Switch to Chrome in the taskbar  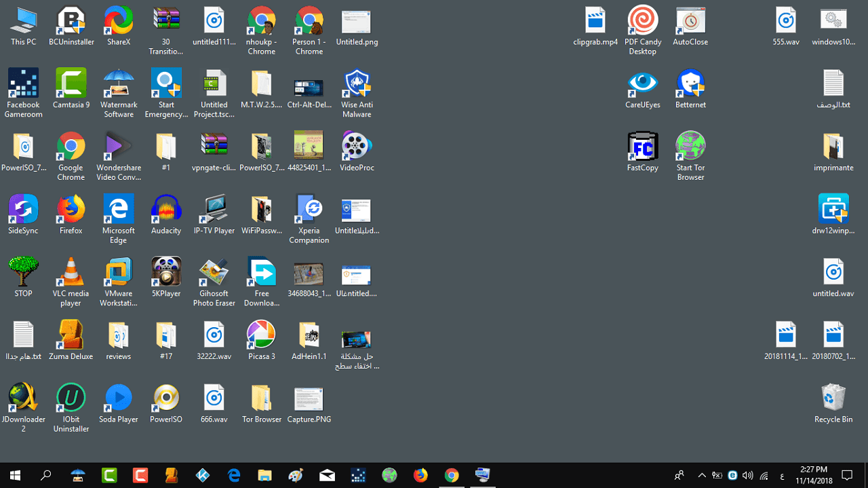(x=452, y=475)
